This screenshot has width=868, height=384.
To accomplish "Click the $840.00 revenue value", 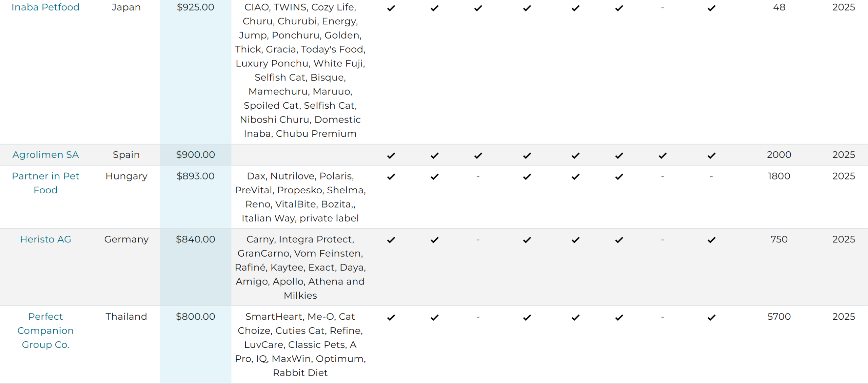I will (196, 239).
